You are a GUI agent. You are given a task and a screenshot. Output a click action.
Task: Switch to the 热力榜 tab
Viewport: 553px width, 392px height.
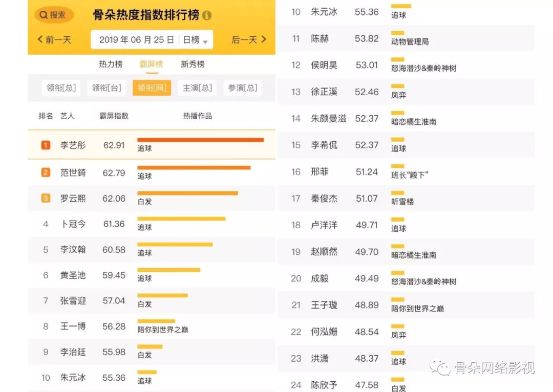[111, 64]
